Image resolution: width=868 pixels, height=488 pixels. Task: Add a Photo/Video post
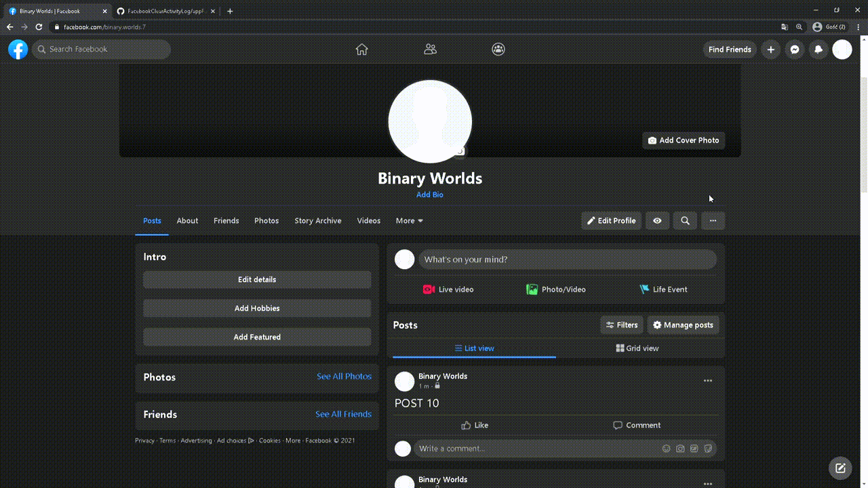556,289
